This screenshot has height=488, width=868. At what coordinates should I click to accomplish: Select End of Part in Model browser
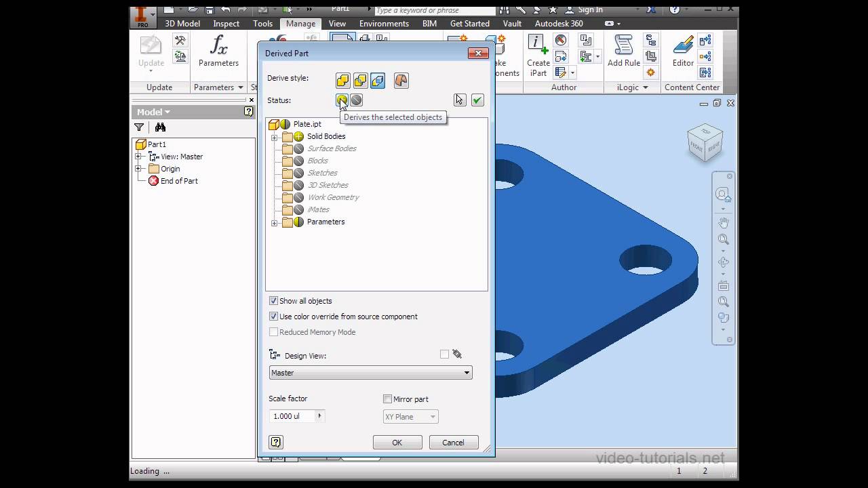coord(179,181)
